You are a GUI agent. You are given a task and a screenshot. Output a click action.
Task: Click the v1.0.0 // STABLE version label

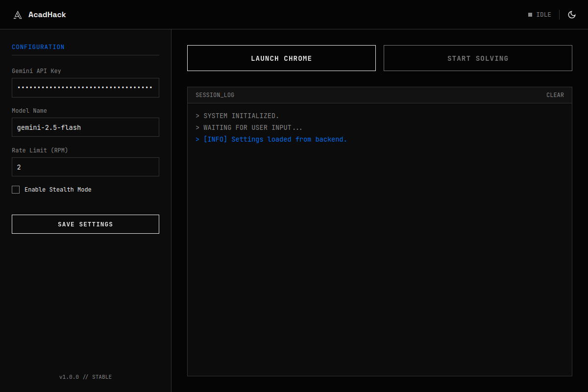tap(85, 377)
